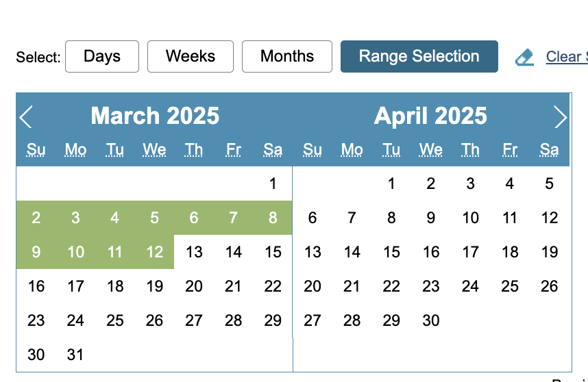Select March 20 Thursday date
588x382 pixels.
click(x=194, y=286)
